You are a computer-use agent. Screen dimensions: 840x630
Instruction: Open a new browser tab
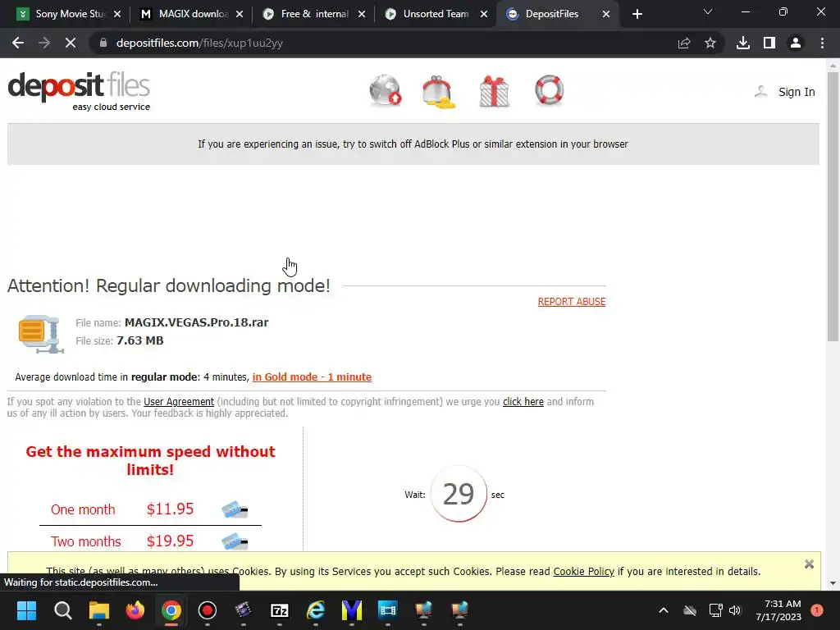tap(637, 14)
